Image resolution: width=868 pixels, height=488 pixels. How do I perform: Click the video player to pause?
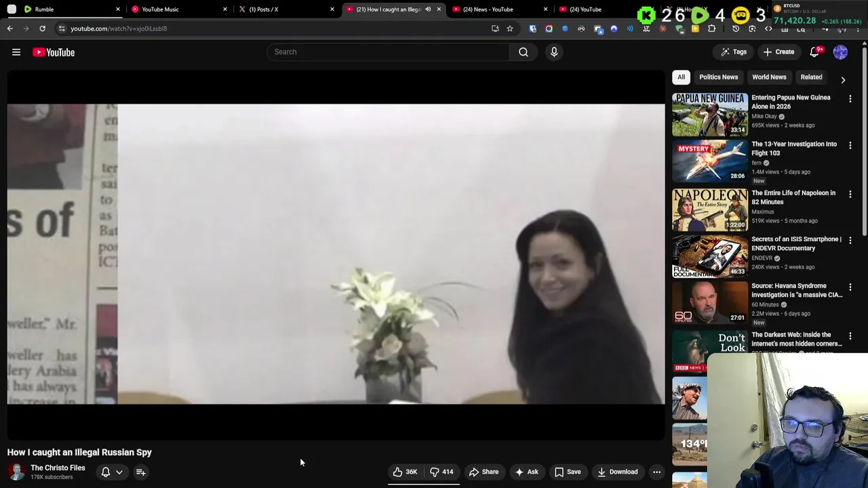click(x=336, y=254)
